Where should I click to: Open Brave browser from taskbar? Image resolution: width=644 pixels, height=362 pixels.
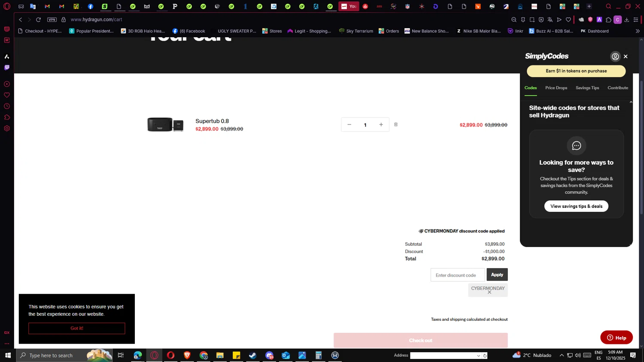187,355
